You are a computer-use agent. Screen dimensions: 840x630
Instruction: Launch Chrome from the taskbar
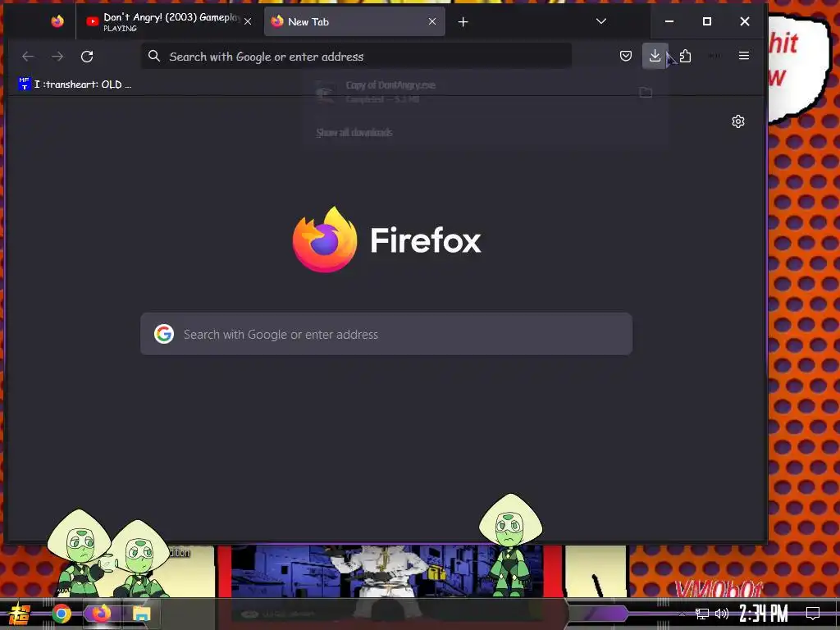click(62, 614)
